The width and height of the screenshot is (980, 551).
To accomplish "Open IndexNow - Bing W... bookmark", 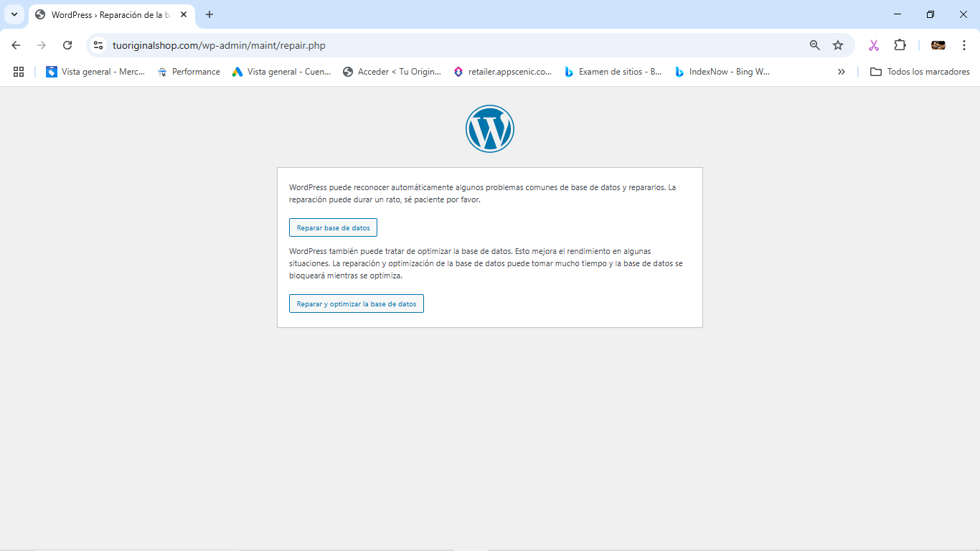I will (x=722, y=72).
